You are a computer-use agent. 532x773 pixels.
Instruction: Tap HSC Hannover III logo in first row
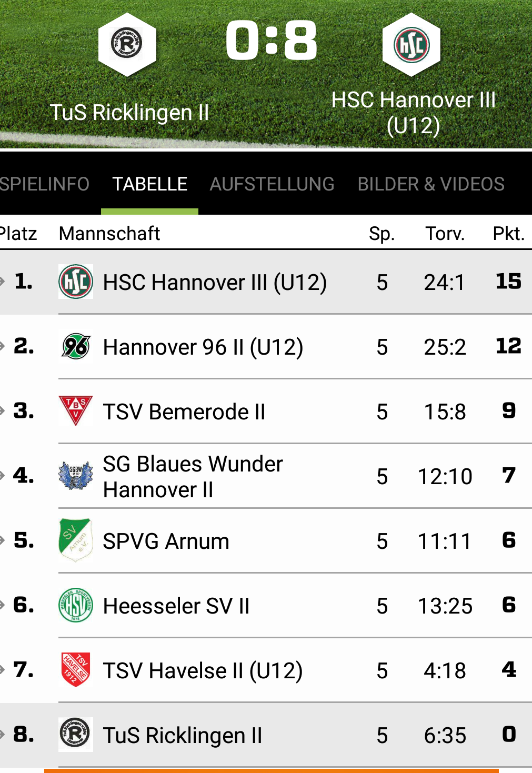(76, 282)
